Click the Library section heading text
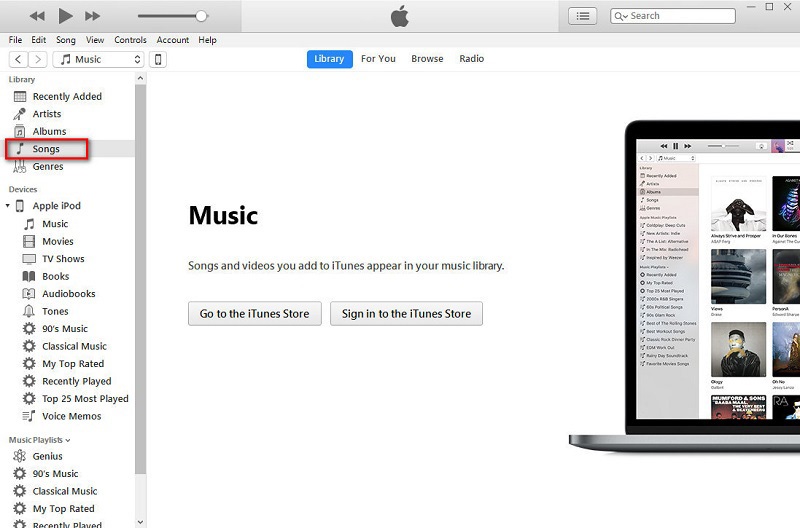 click(22, 80)
